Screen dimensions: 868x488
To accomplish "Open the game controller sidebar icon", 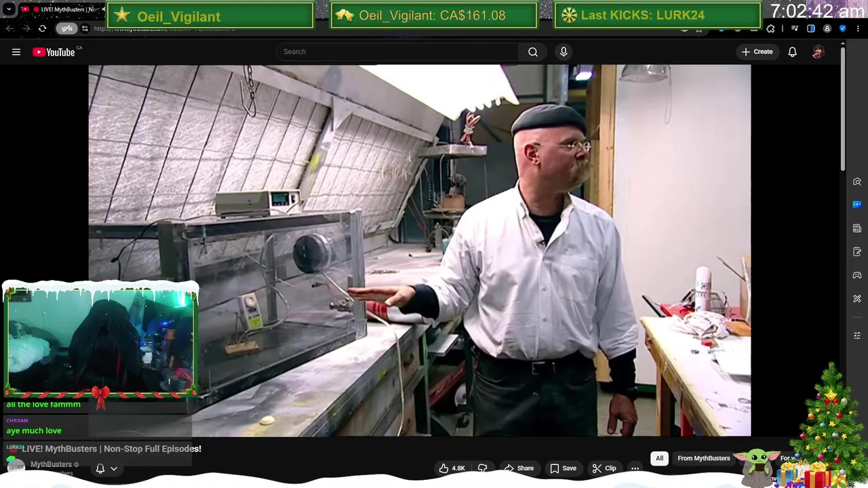I will coord(857,275).
